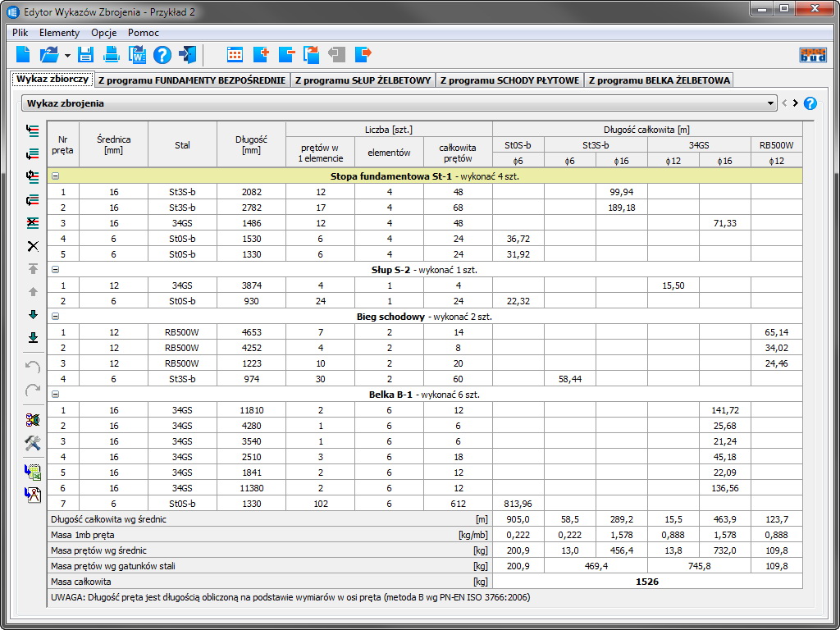The width and height of the screenshot is (840, 630).
Task: Collapse the Belka B-1 group
Action: click(55, 394)
